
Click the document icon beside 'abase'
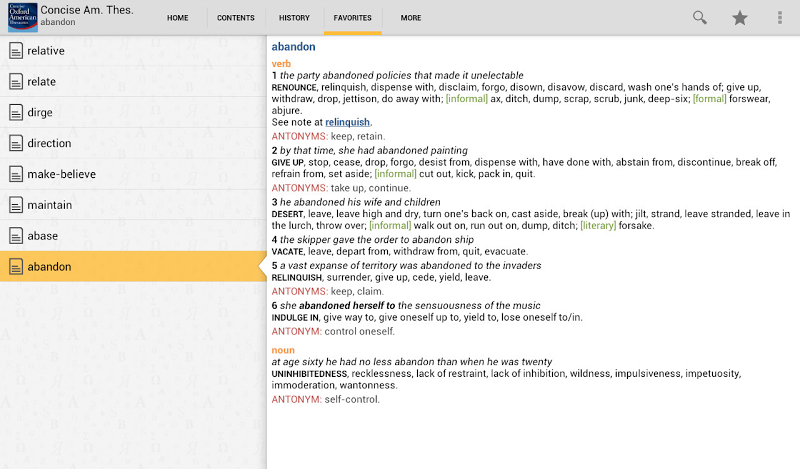(x=16, y=236)
